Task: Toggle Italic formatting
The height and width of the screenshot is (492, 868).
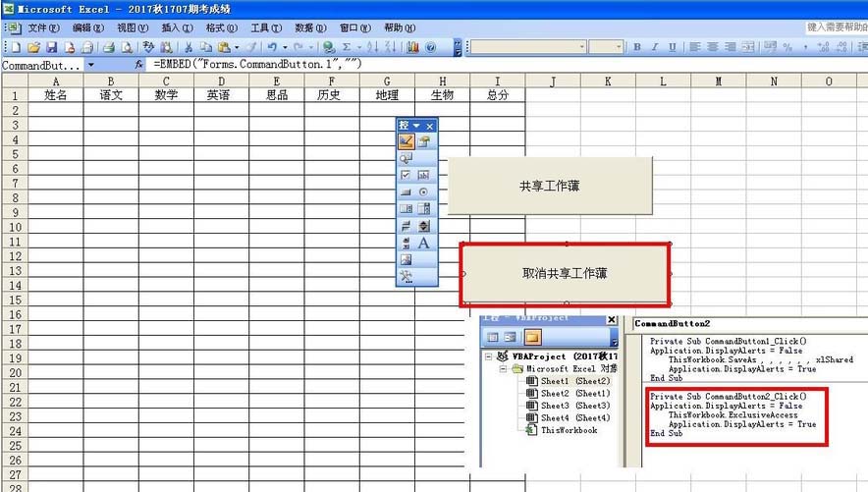Action: [655, 47]
